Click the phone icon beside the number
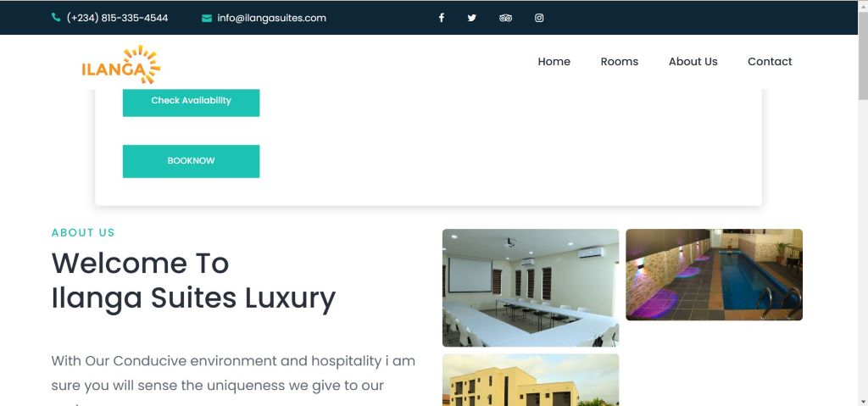Image resolution: width=868 pixels, height=406 pixels. 56,18
